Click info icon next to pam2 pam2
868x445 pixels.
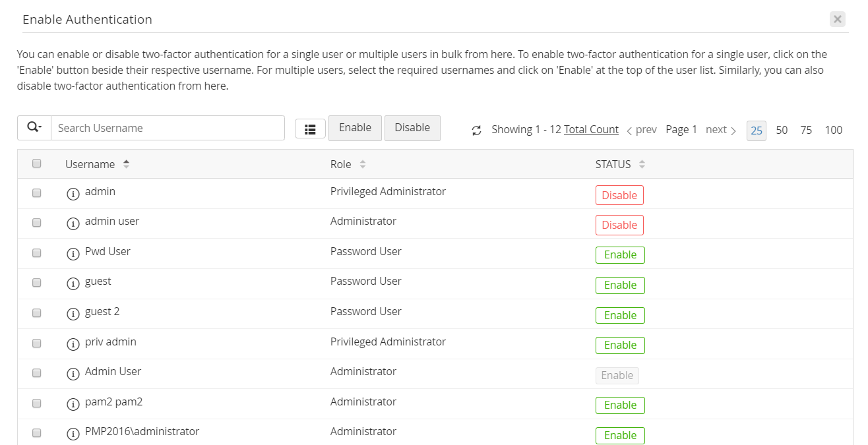coord(73,403)
